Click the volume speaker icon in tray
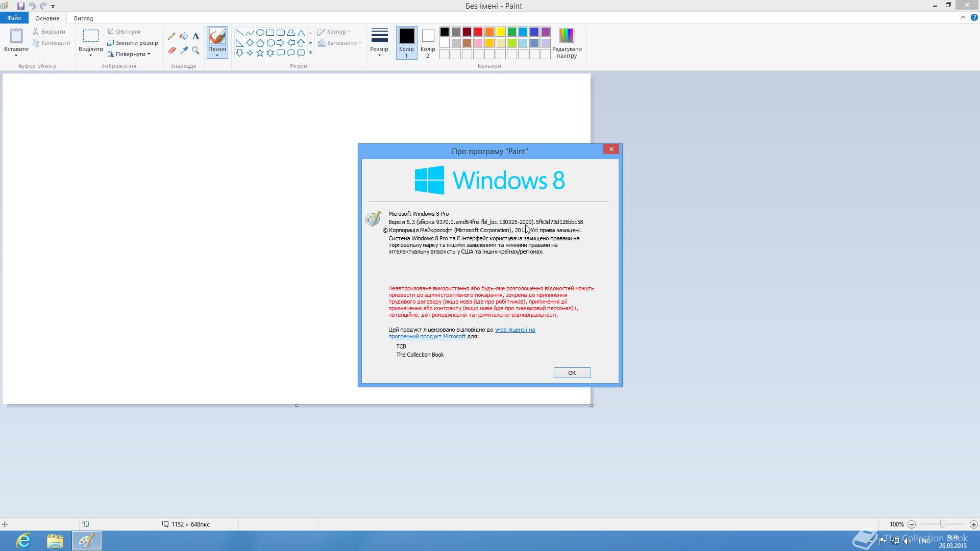This screenshot has width=980, height=551. click(908, 541)
